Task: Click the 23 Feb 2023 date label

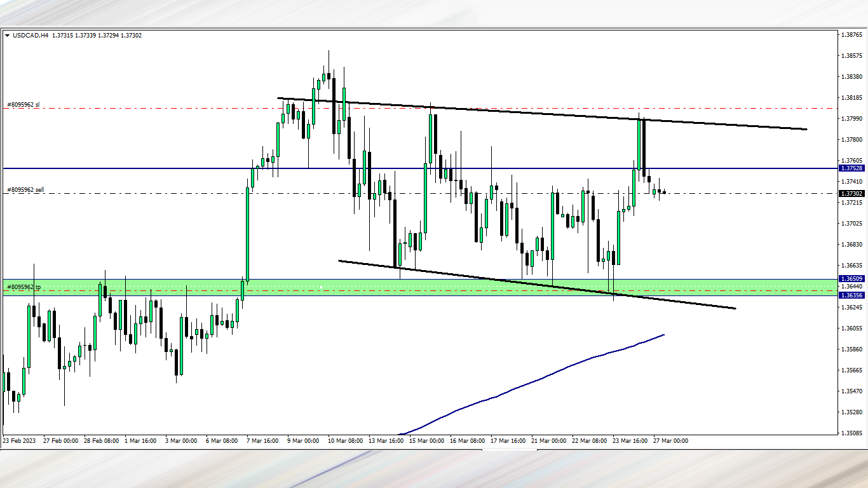Action: (x=20, y=440)
